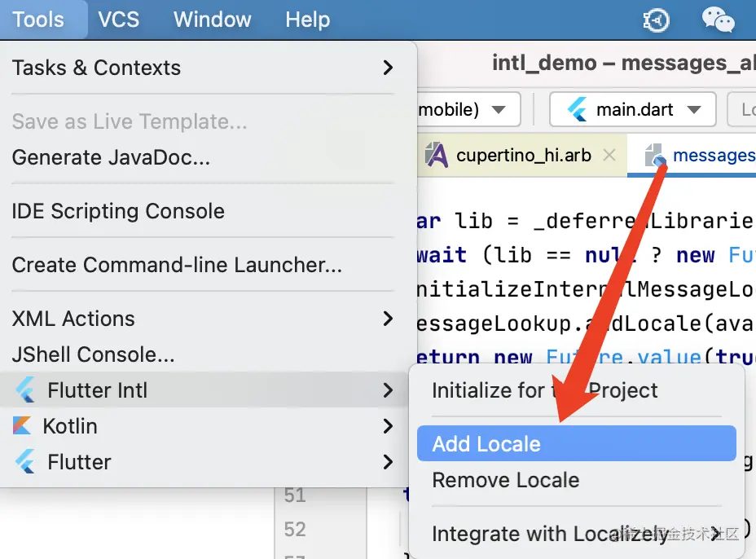Click Create Command-line Launcher...
Image resolution: width=756 pixels, height=559 pixels.
tap(177, 265)
